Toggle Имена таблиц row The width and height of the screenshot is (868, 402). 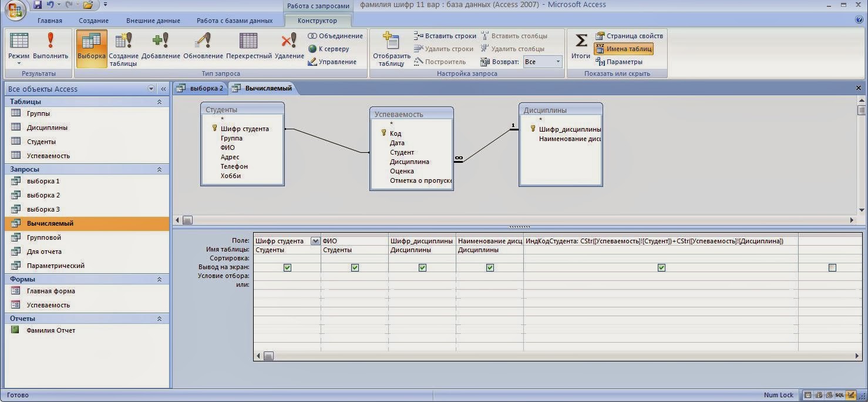point(623,49)
